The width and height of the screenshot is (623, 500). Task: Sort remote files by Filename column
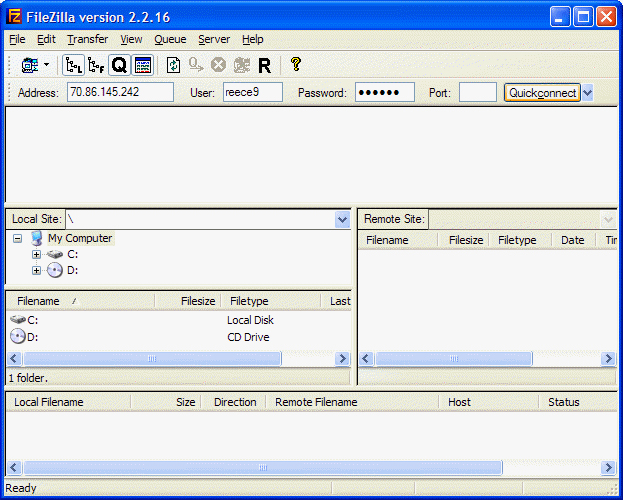pos(398,240)
